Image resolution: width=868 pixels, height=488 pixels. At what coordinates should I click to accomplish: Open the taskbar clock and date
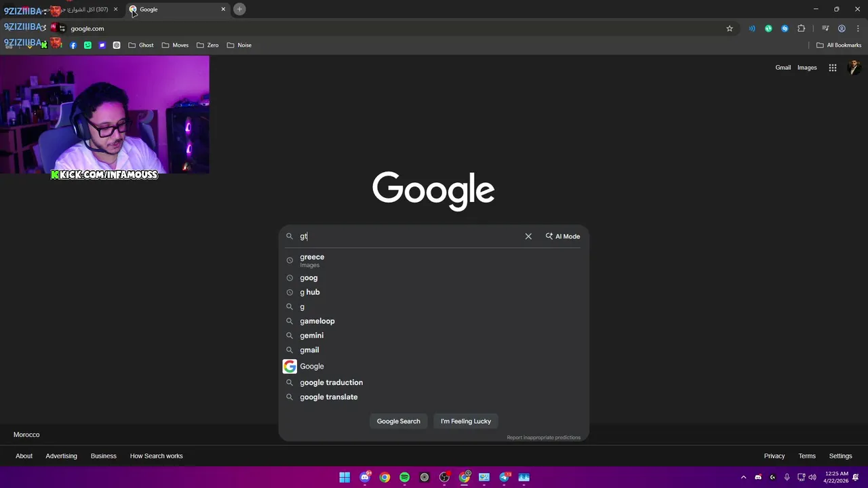click(x=836, y=477)
